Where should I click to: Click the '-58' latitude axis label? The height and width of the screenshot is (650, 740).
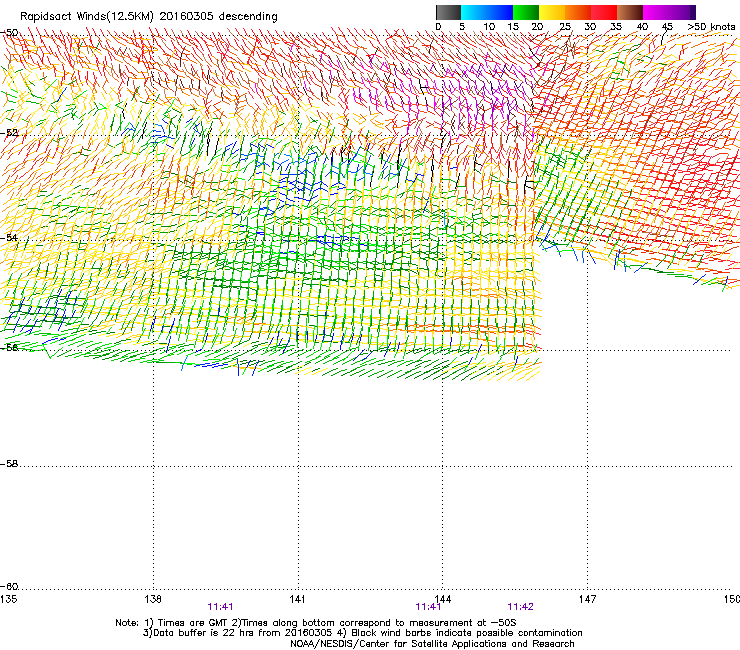click(9, 464)
